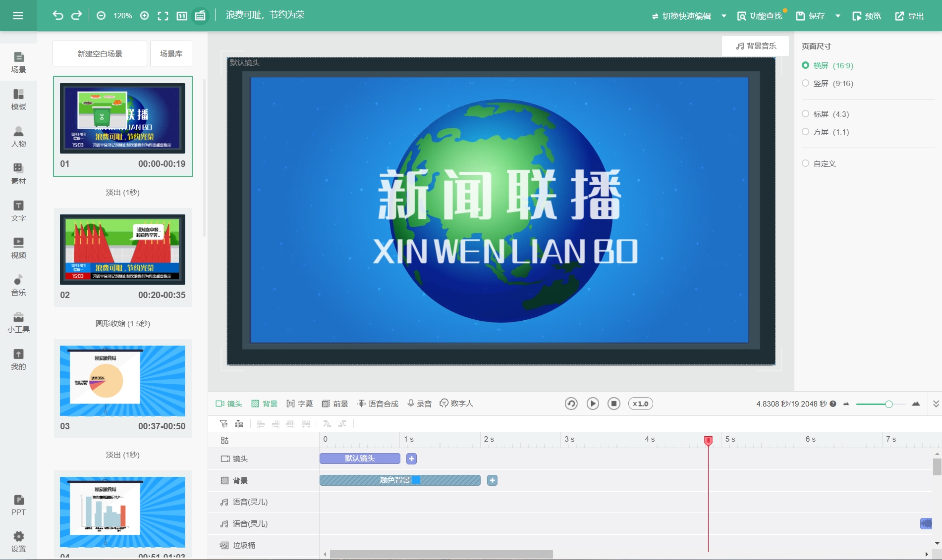This screenshot has width=942, height=560.
Task: Open the 素材 (Material) sidebar panel
Action: [x=18, y=174]
